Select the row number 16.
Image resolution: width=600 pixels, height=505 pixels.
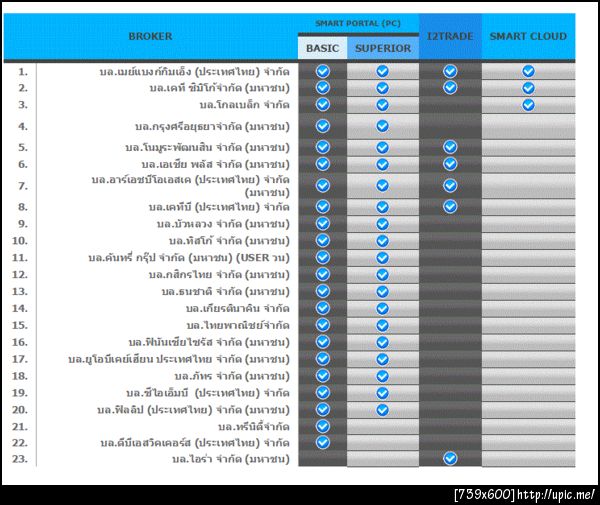tap(20, 342)
